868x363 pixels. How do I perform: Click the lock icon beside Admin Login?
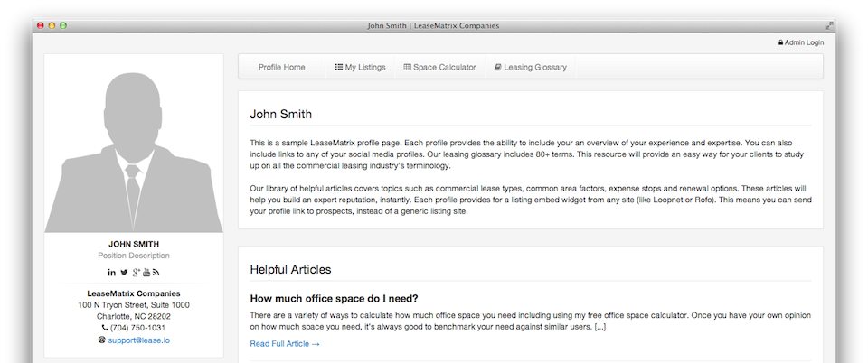[780, 42]
